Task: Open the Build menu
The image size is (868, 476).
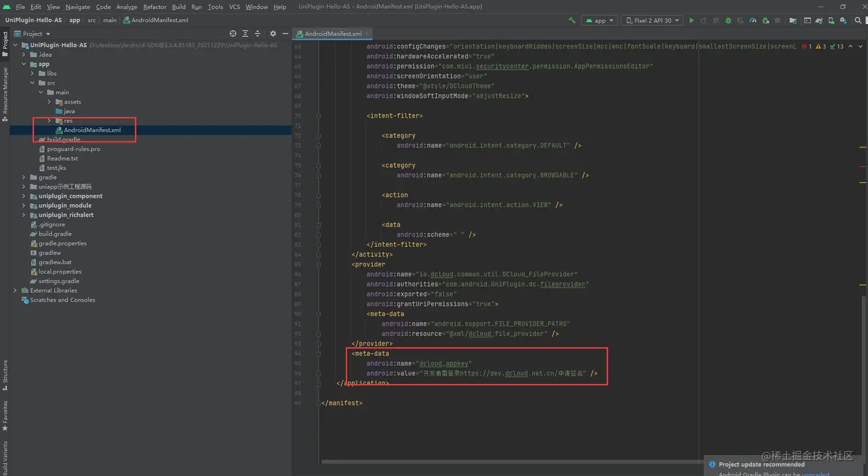Action: pos(179,7)
